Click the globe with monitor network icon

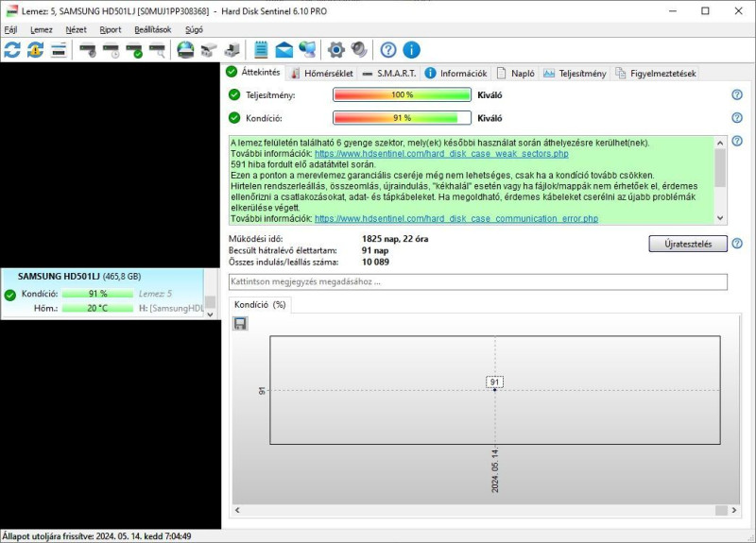click(x=307, y=50)
